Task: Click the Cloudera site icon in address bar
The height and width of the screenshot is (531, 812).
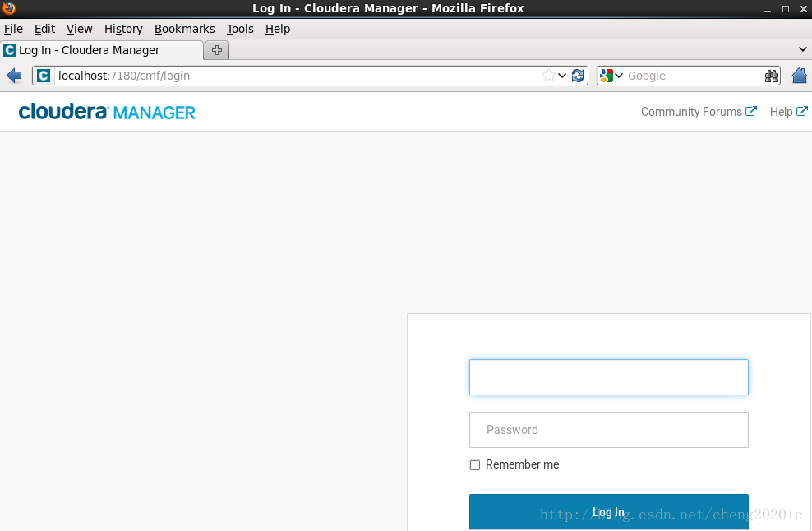Action: tap(44, 76)
